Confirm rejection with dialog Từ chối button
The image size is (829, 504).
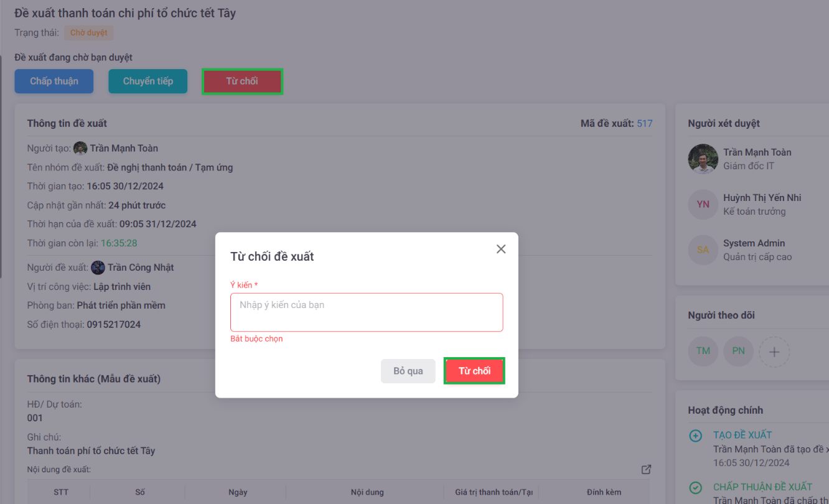pyautogui.click(x=474, y=371)
